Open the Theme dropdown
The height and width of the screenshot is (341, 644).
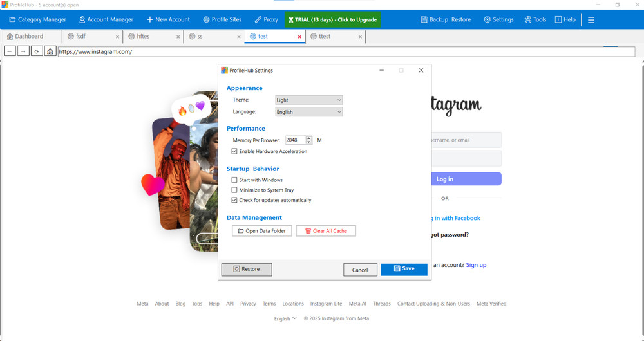(309, 100)
